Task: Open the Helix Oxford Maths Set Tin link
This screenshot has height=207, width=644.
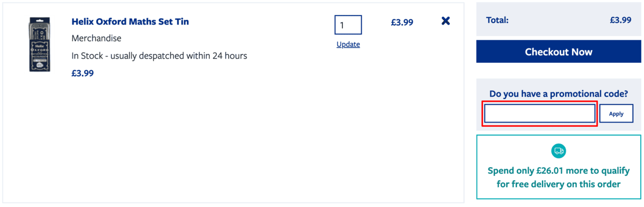Action: coord(130,22)
